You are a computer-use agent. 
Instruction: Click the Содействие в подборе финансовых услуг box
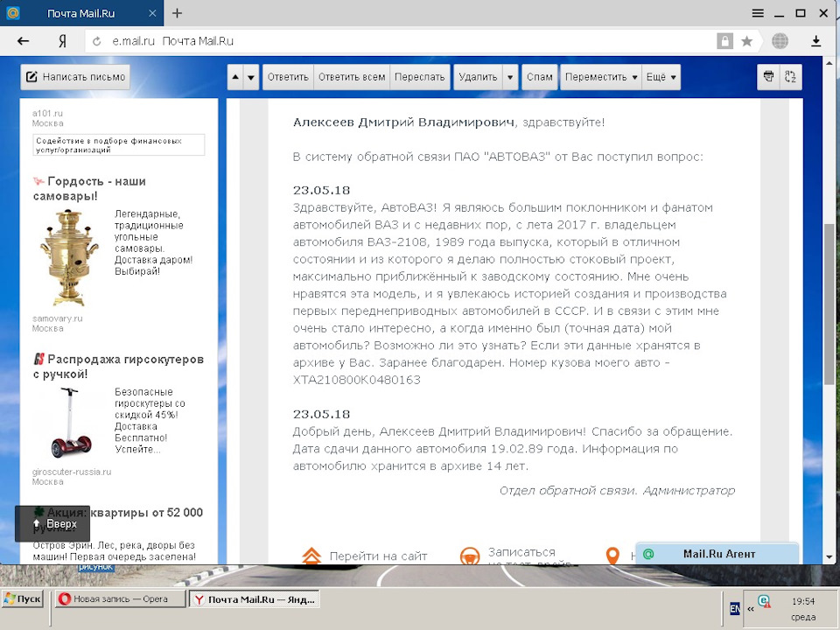(x=118, y=144)
